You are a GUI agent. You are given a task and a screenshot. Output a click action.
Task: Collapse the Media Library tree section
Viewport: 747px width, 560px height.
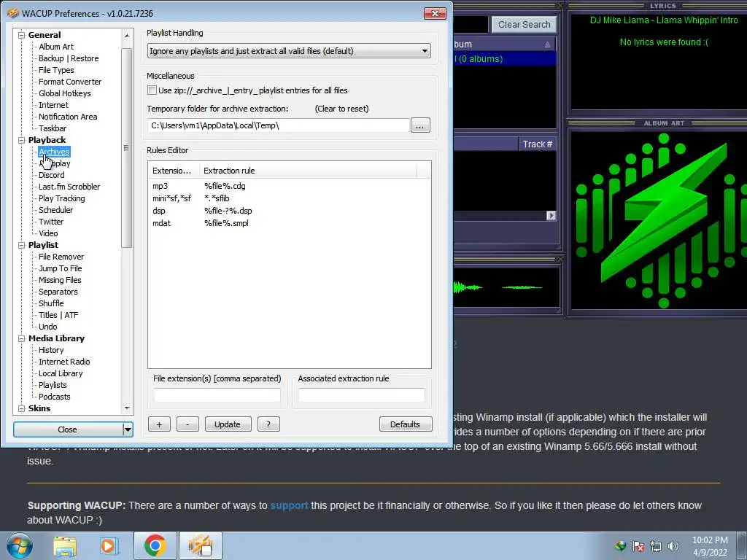coord(21,338)
